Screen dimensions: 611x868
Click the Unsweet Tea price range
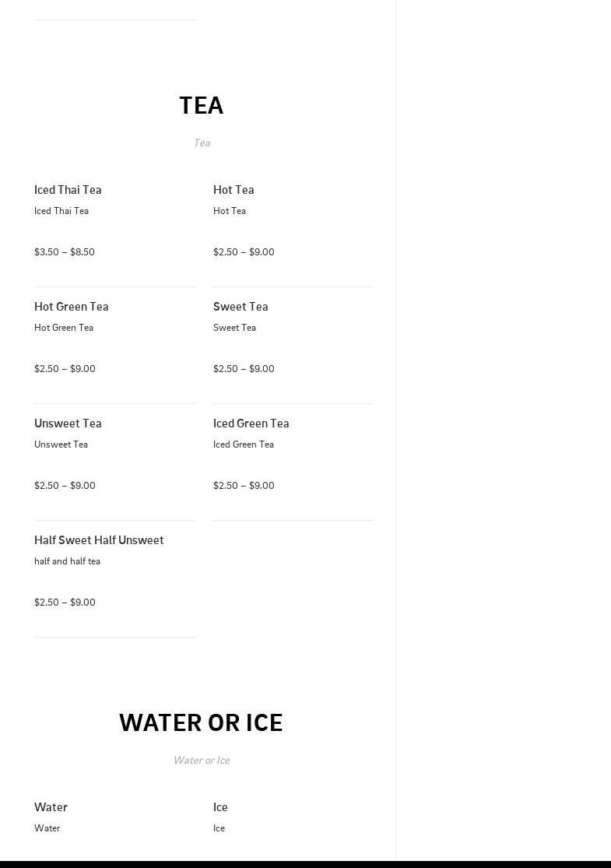coord(65,486)
